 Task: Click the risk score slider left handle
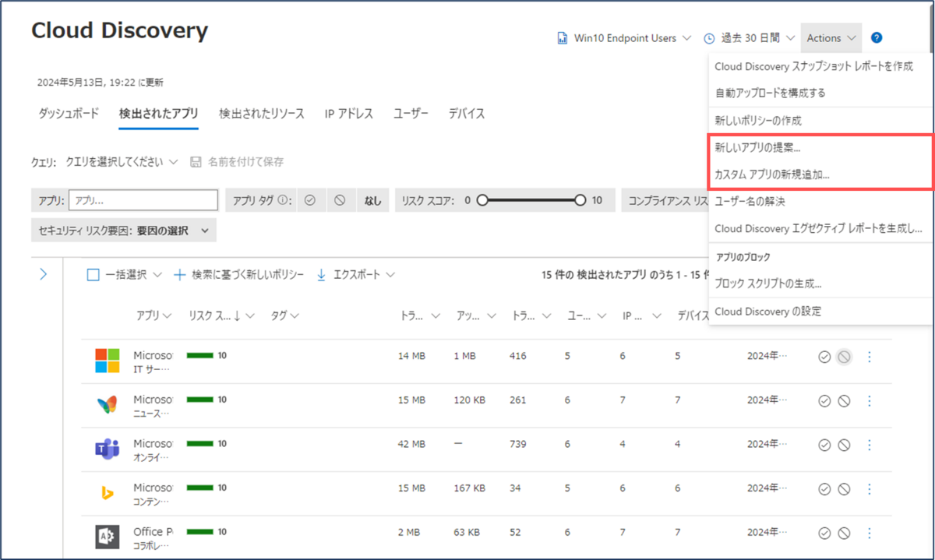click(482, 200)
